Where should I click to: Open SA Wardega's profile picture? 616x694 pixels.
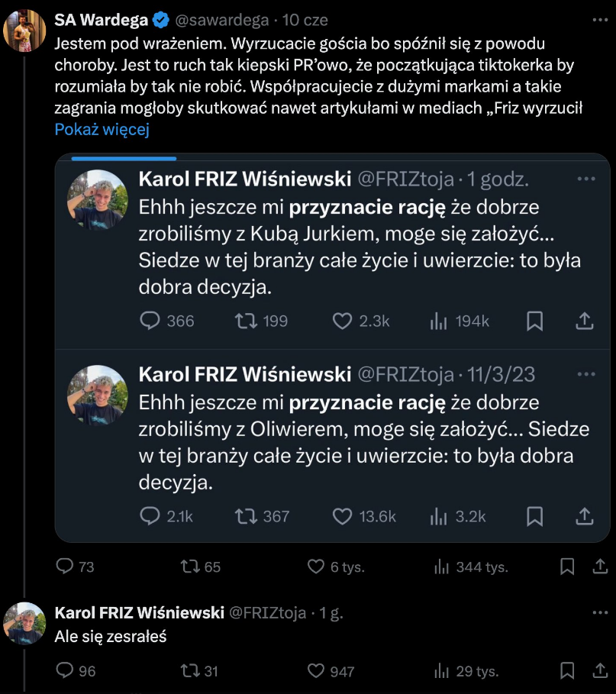coord(25,30)
